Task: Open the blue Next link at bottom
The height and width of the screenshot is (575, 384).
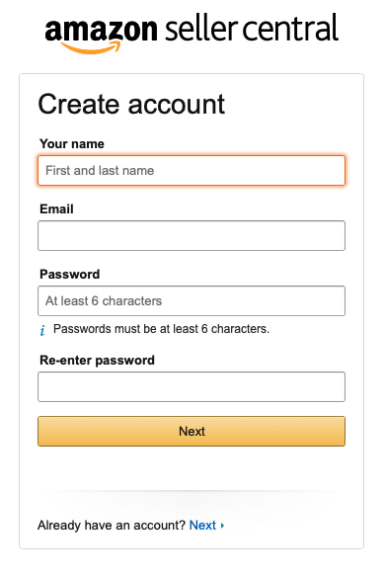Action: 202,525
